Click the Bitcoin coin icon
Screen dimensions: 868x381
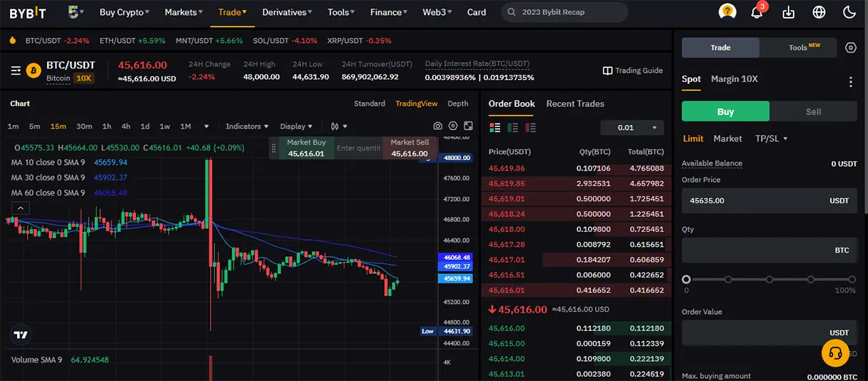pyautogui.click(x=34, y=70)
